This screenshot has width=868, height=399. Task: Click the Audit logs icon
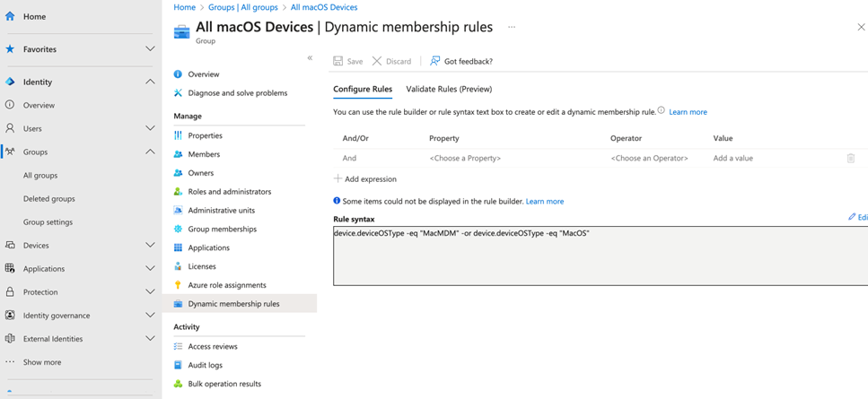(x=178, y=365)
